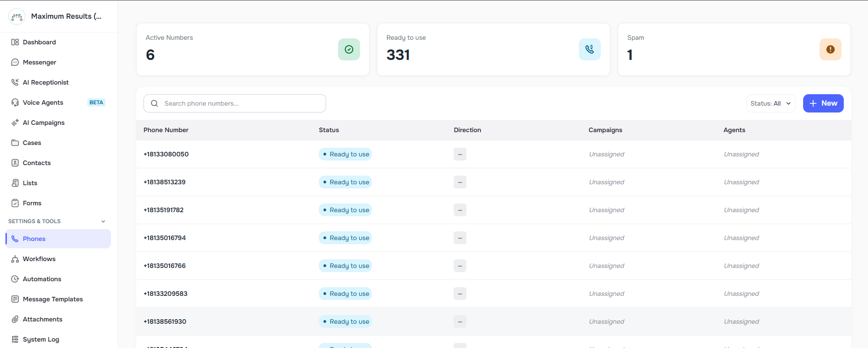This screenshot has height=348, width=868.
Task: Click the Phone Number column header
Action: click(x=166, y=130)
